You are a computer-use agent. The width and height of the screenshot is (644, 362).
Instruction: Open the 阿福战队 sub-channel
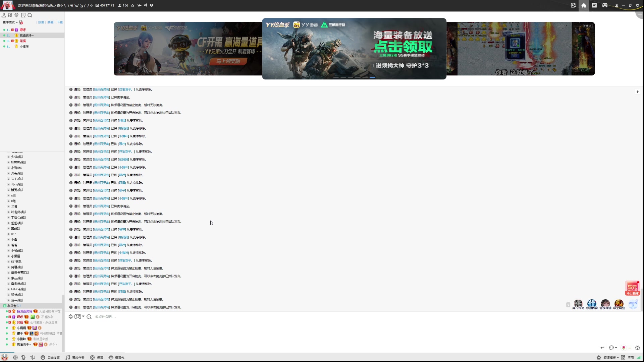pyautogui.click(x=17, y=267)
